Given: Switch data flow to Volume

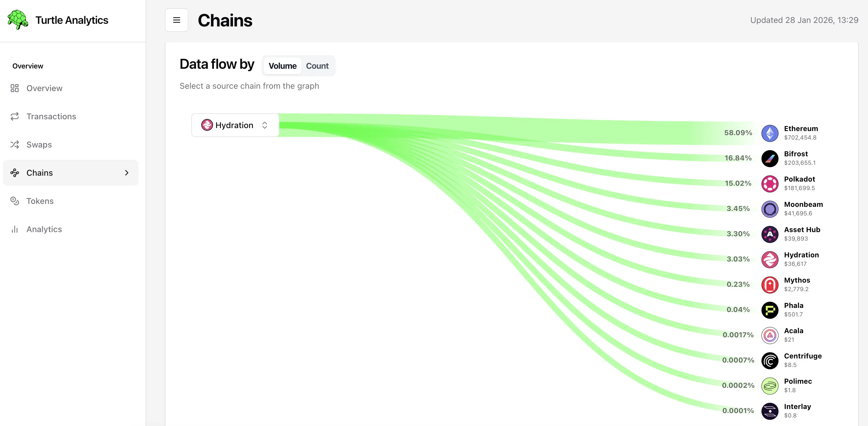Looking at the screenshot, I should (282, 66).
